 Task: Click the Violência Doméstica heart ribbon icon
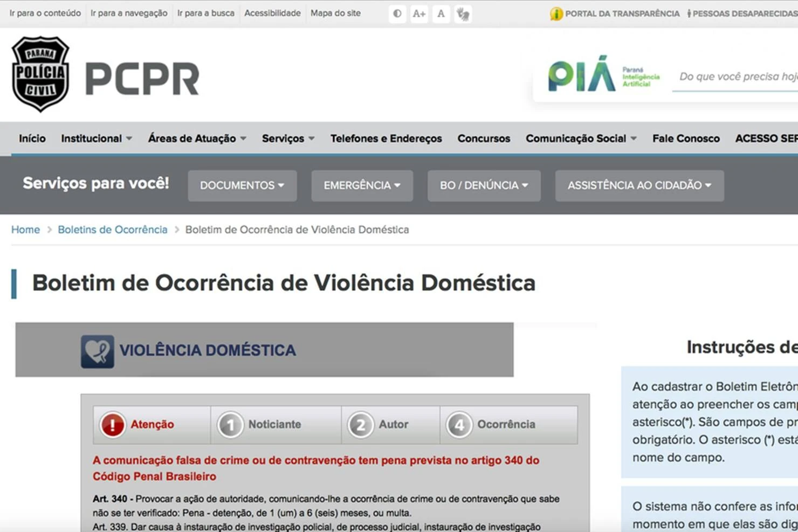(x=97, y=351)
